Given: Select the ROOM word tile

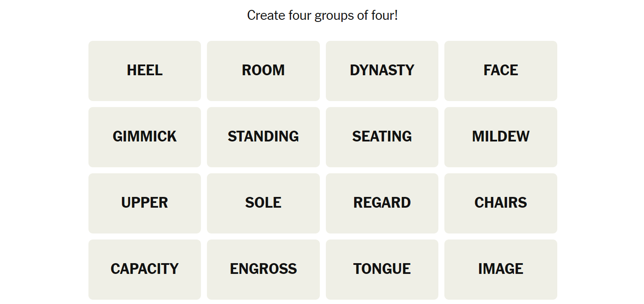Looking at the screenshot, I should pos(263,71).
